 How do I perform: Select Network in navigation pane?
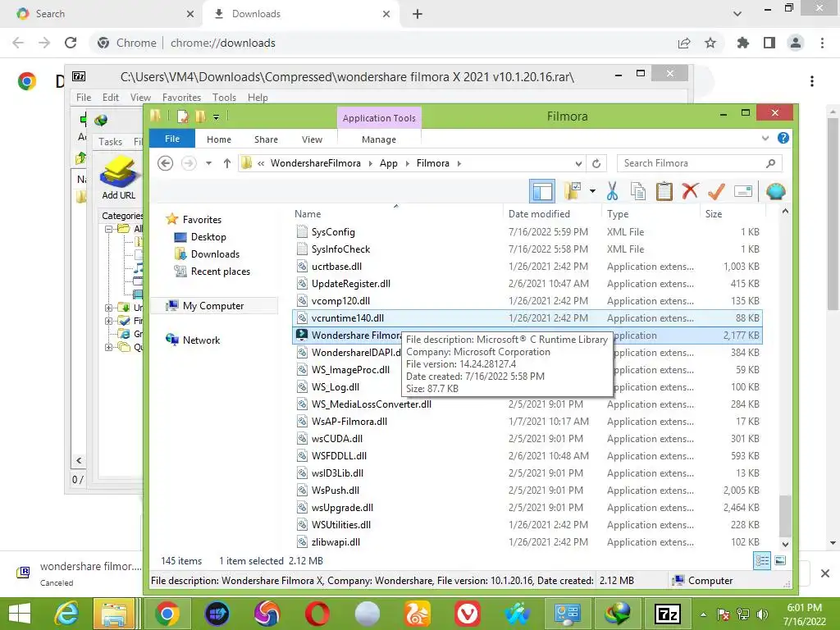click(201, 340)
